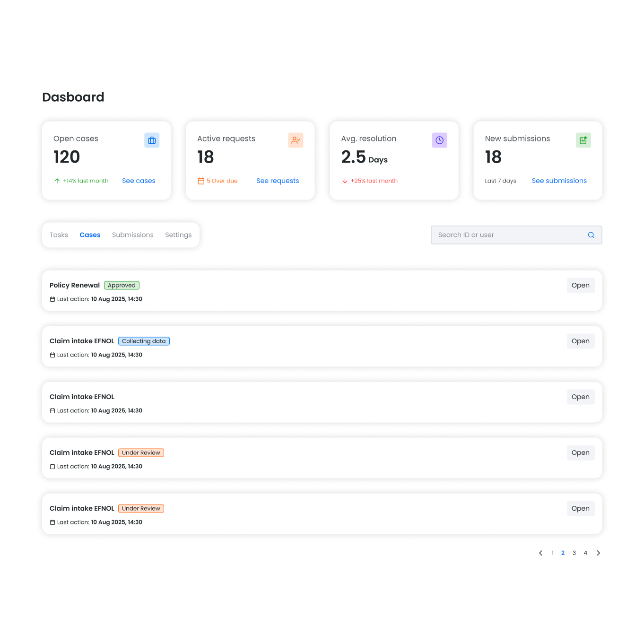Screen dimensions: 644x644
Task: Click the briefcase icon on Open cases card
Action: (x=152, y=140)
